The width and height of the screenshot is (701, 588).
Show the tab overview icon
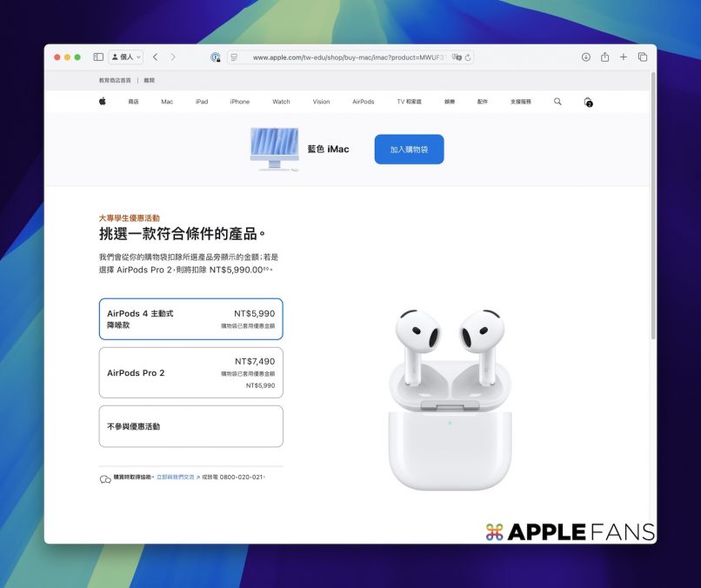point(643,57)
